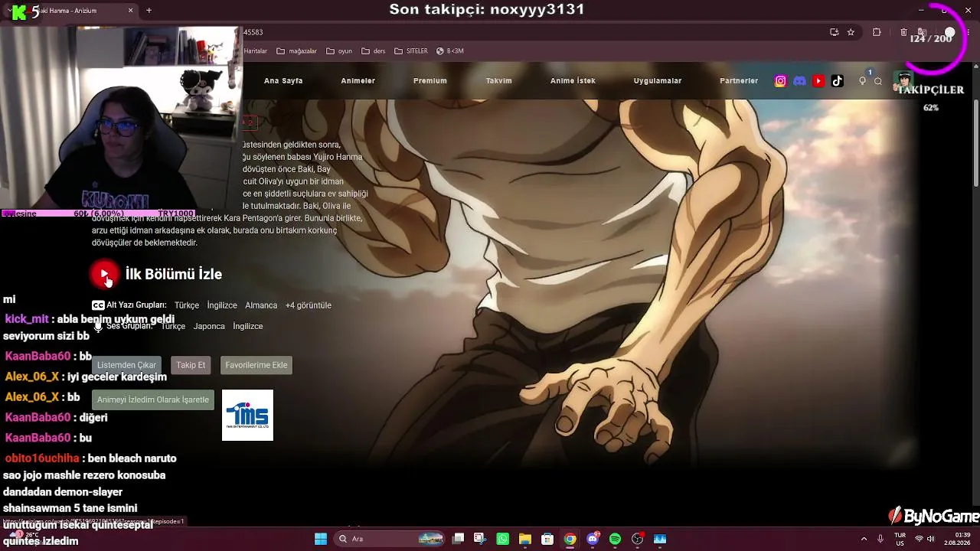Screen dimensions: 980x551
Task: Open OBS Studio from the taskbar
Action: 638,539
